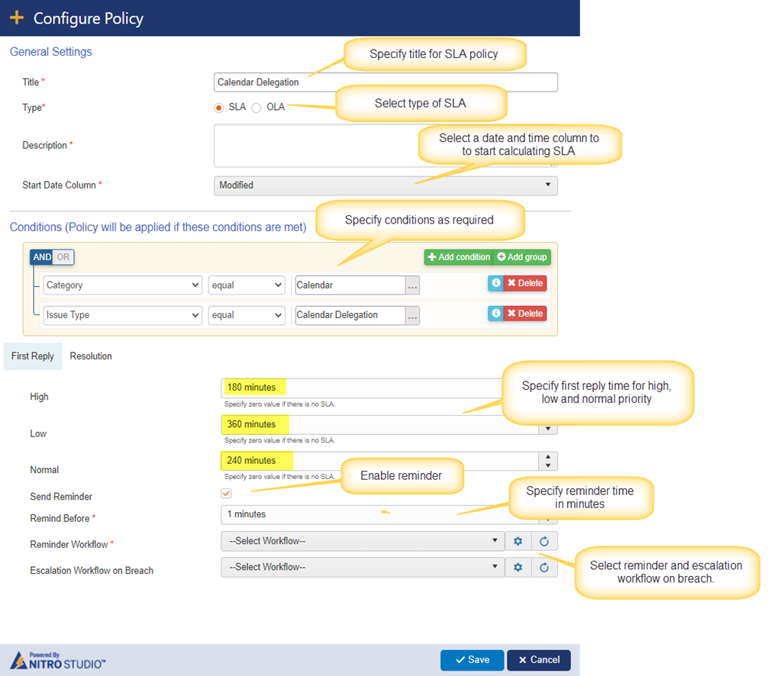Open value picker ellipsis beside Calendar field

coord(412,285)
